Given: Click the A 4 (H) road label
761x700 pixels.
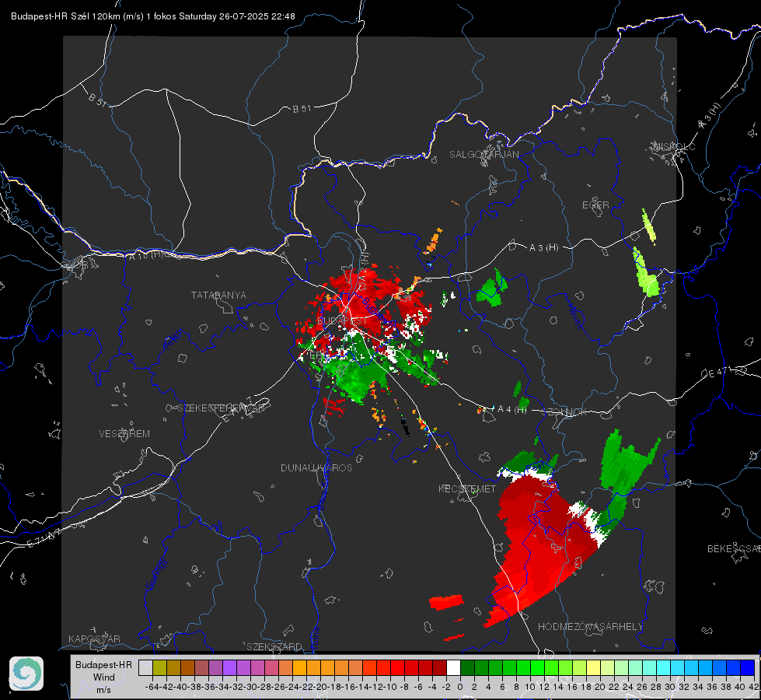Looking at the screenshot, I should pyautogui.click(x=512, y=409).
